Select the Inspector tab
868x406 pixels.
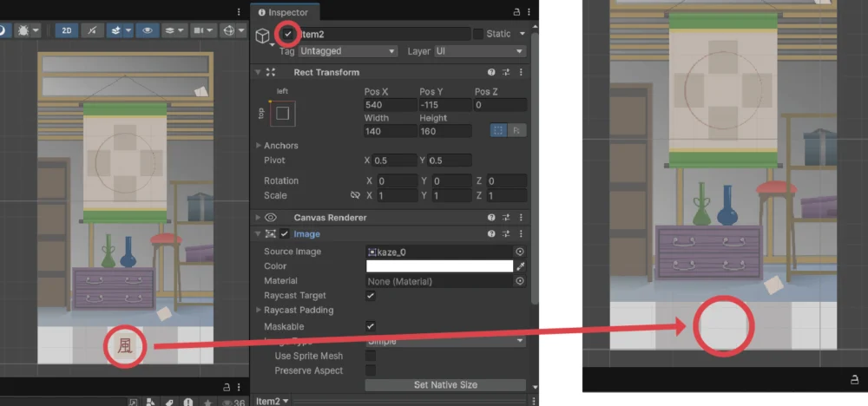[x=286, y=12]
